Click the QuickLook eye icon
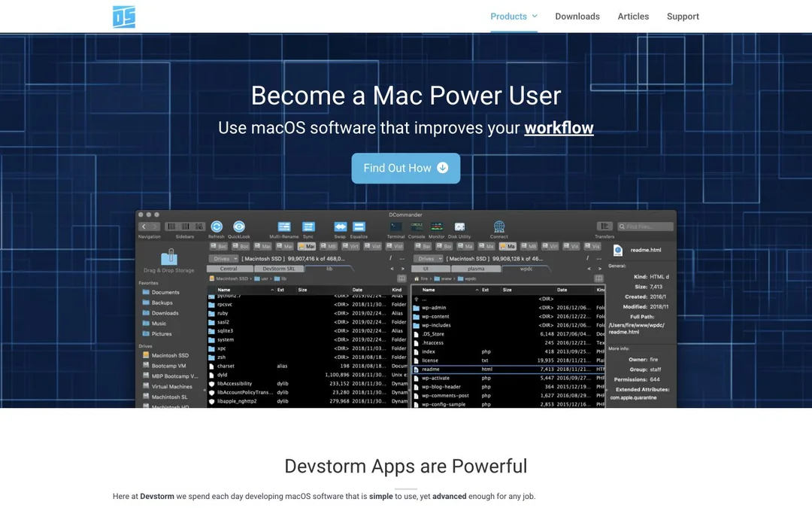812x508 pixels. coord(239,227)
